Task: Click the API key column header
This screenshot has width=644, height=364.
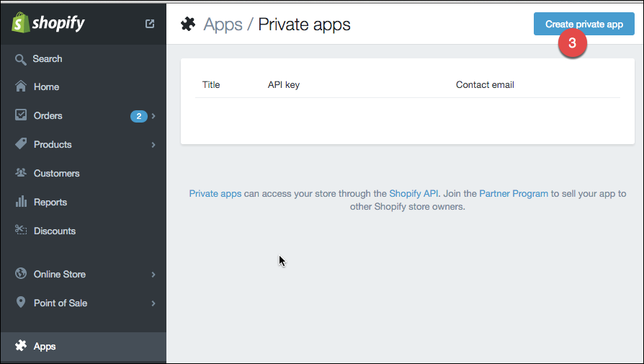Action: [x=284, y=84]
